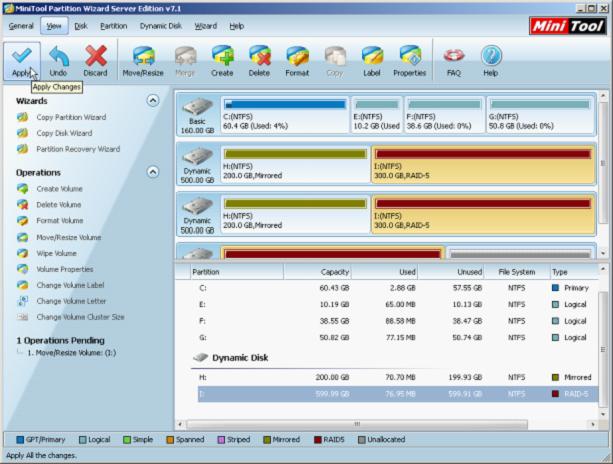Select G:(NTFS) 50.8 GB partition block
The height and width of the screenshot is (464, 613).
click(540, 115)
